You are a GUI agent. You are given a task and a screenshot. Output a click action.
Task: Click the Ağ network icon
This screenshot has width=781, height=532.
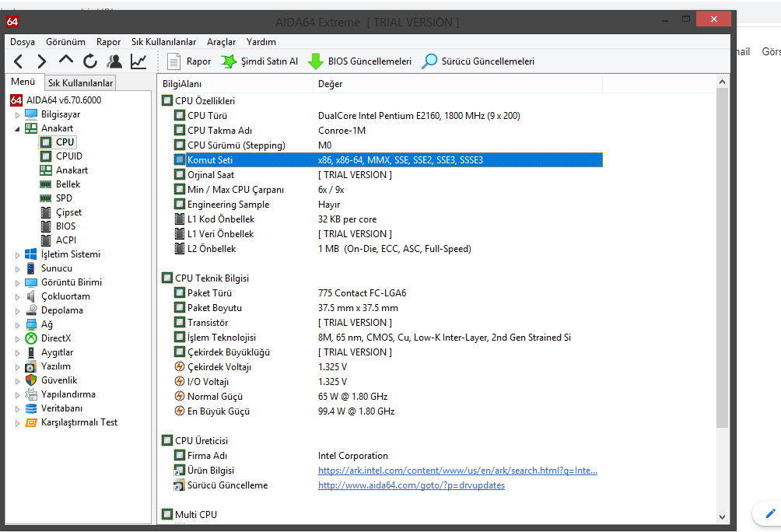[x=31, y=324]
